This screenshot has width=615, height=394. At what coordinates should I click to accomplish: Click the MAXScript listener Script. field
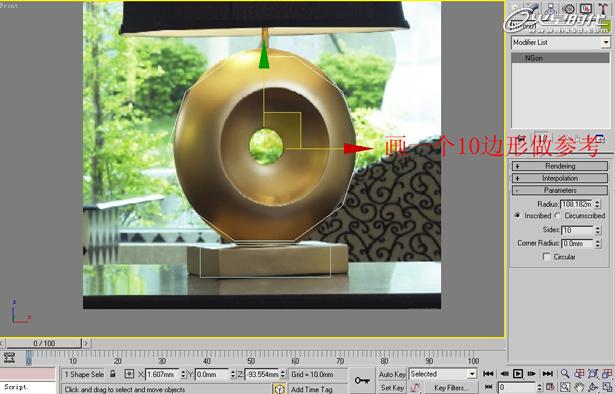tap(27, 387)
